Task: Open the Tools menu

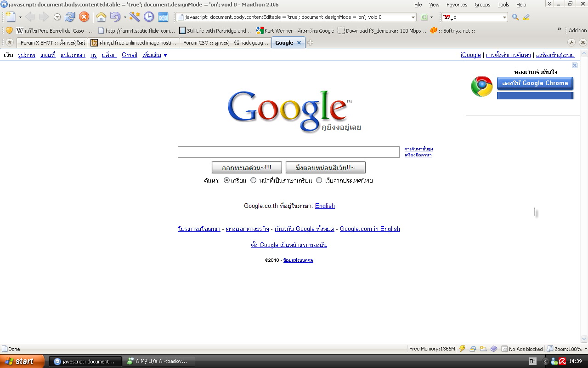Action: tap(503, 5)
